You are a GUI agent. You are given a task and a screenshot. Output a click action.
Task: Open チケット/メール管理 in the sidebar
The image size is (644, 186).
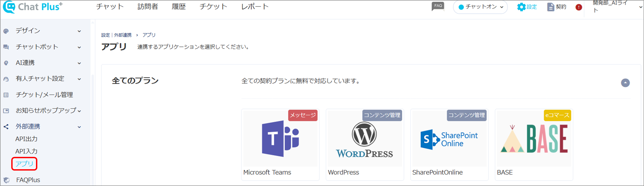pos(44,95)
